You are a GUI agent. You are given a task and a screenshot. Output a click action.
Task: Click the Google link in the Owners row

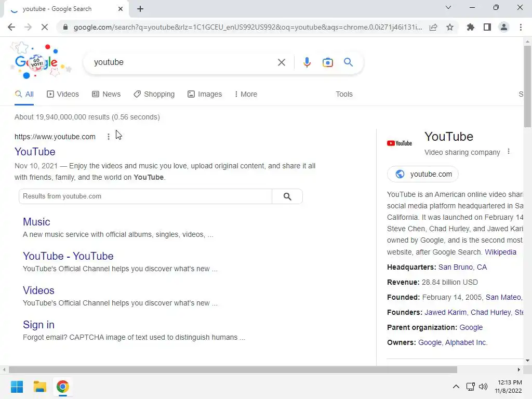pyautogui.click(x=430, y=342)
